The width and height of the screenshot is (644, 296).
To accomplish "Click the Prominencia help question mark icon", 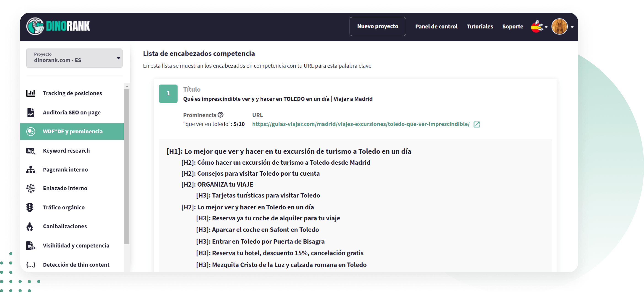I will [220, 115].
